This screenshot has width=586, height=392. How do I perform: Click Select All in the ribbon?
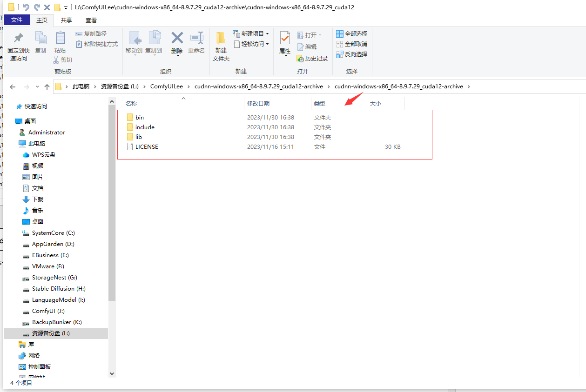click(351, 33)
